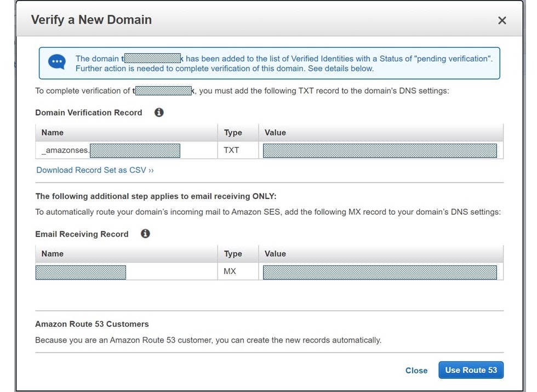Click redacted value of TXT record
This screenshot has height=392, width=537.
coord(380,151)
